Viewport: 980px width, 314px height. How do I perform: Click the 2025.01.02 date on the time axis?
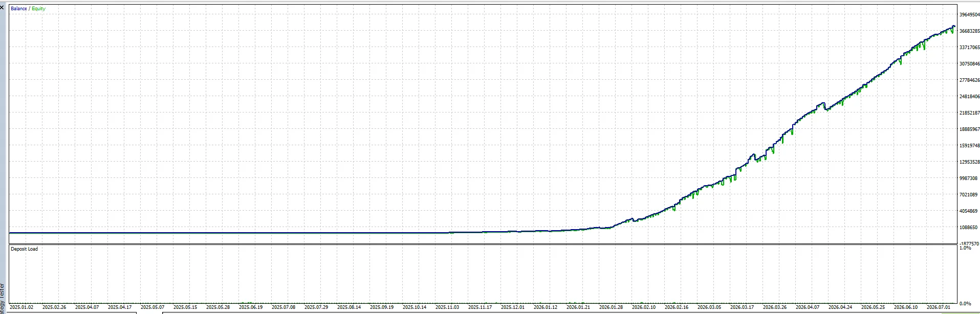tap(21, 307)
